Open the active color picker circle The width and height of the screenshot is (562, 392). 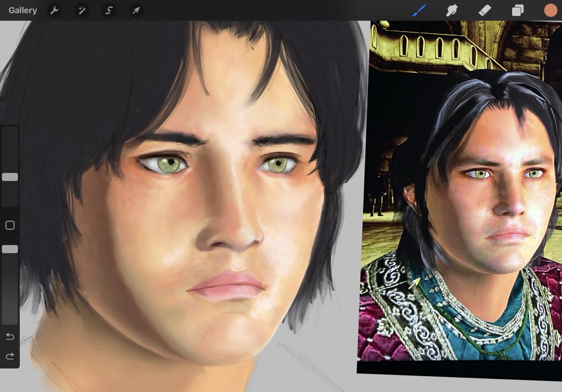(550, 10)
